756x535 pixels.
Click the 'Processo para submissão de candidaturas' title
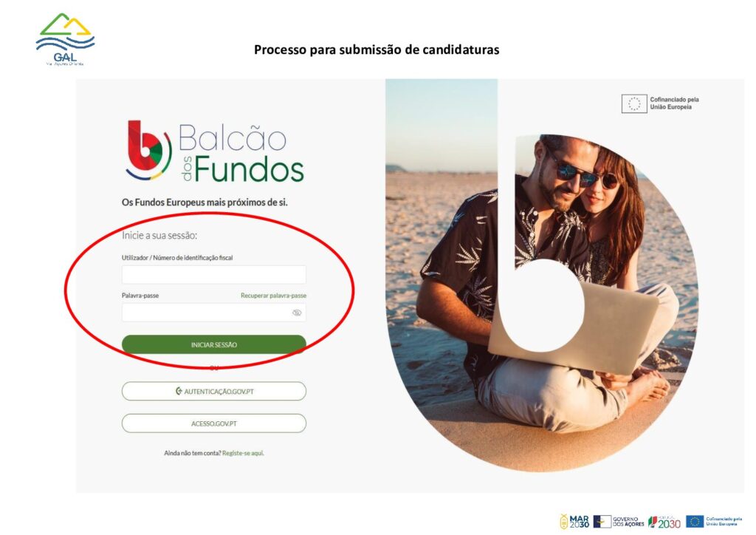[377, 50]
